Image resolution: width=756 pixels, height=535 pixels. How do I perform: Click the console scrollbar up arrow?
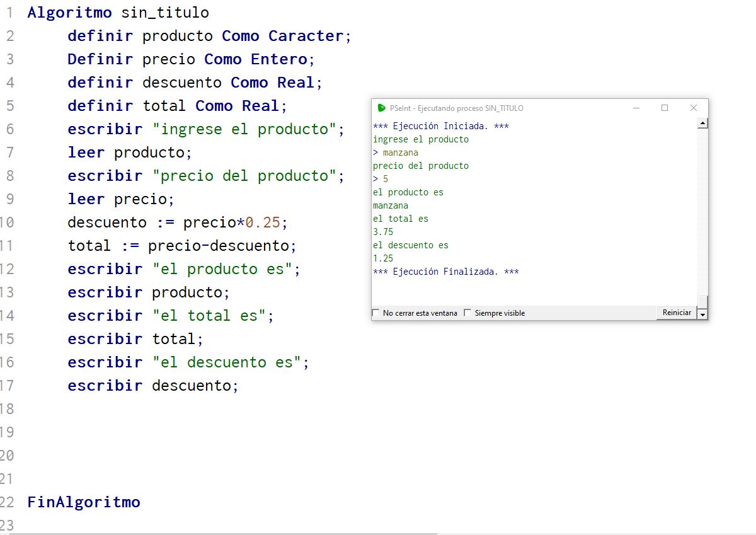702,124
